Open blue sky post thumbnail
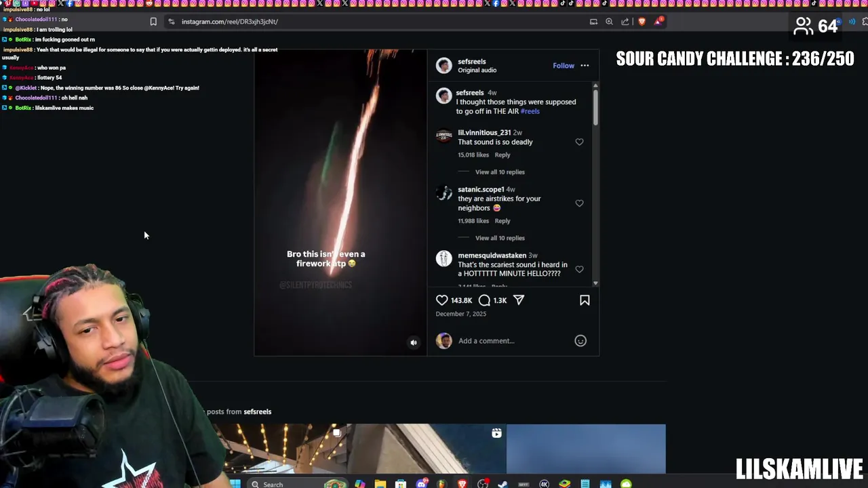868x488 pixels. 586,449
